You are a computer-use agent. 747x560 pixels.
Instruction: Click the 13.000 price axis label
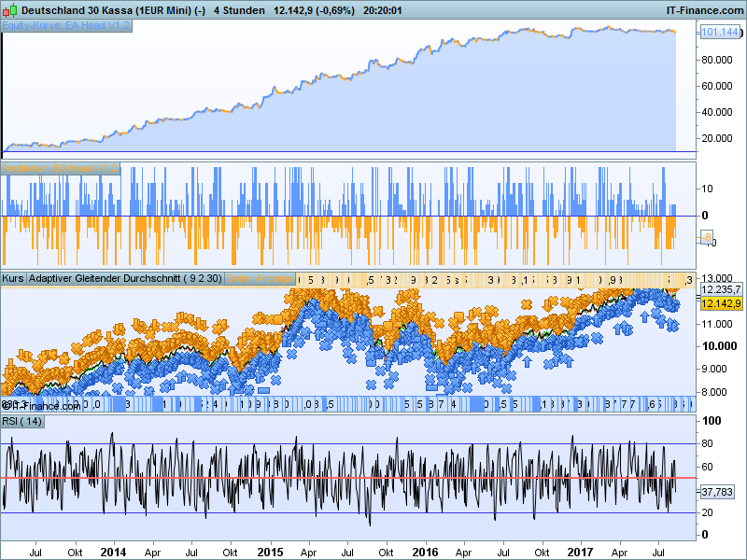pyautogui.click(x=717, y=278)
